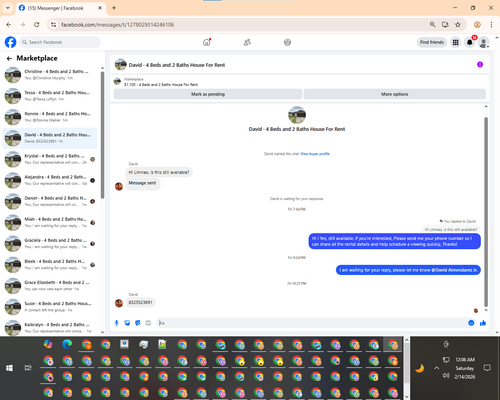Click the Facebook logo

coord(10,42)
